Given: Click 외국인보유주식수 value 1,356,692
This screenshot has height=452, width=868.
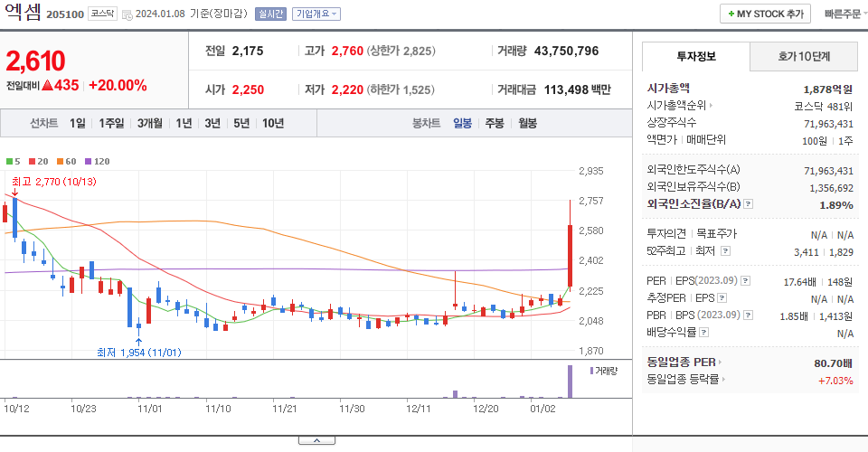Looking at the screenshot, I should 832,188.
